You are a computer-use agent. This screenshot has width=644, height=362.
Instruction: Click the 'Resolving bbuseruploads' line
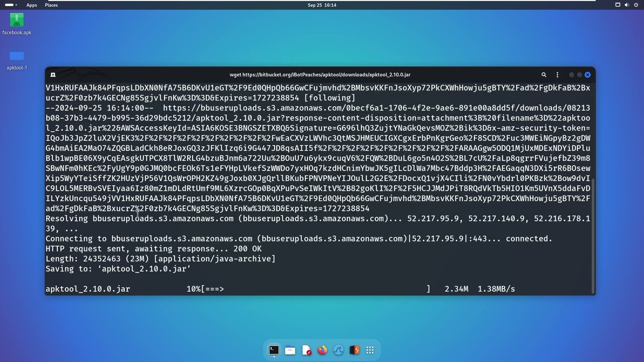[x=318, y=223]
